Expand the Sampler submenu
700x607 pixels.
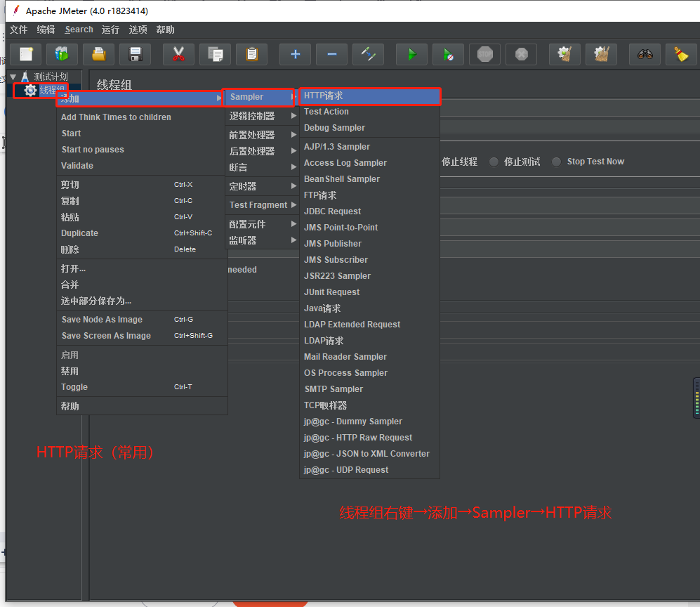click(260, 97)
